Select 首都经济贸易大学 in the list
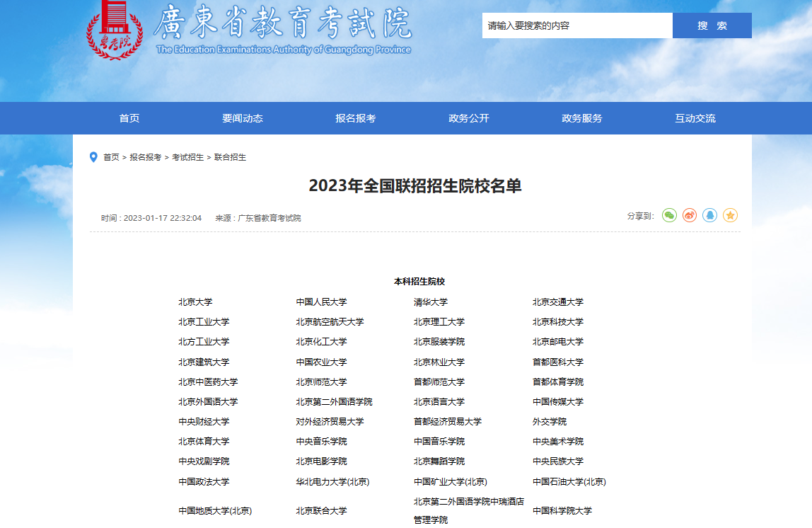 (x=448, y=422)
